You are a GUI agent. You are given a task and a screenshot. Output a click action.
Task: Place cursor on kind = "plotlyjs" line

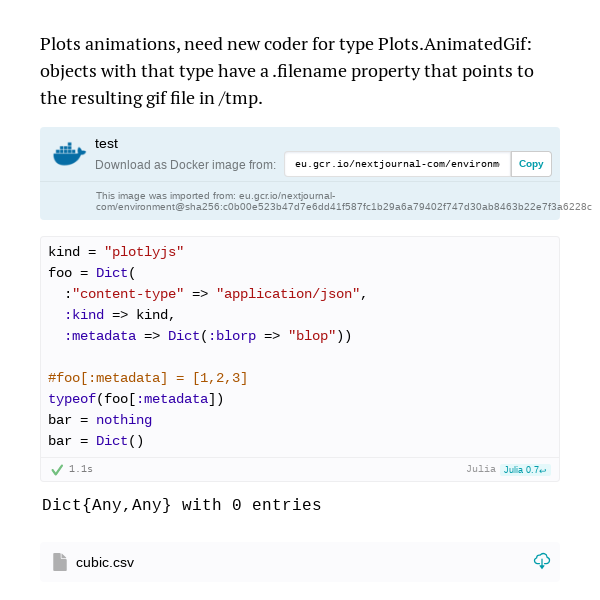click(x=116, y=252)
